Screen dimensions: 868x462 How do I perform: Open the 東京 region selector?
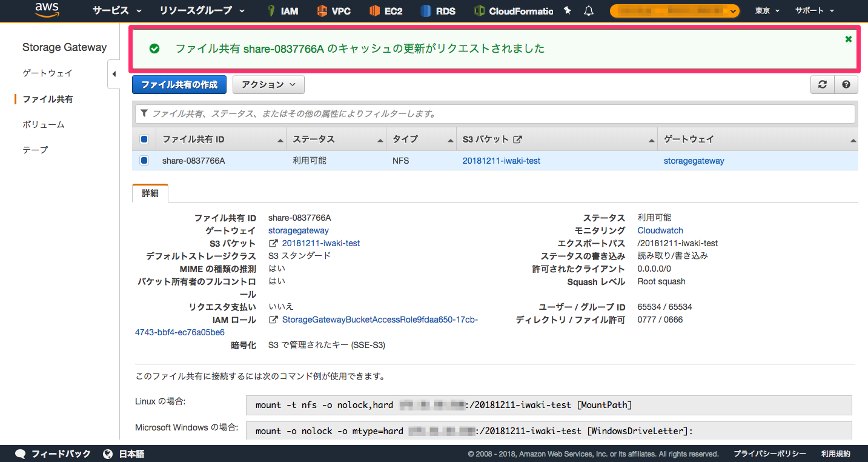coord(767,11)
